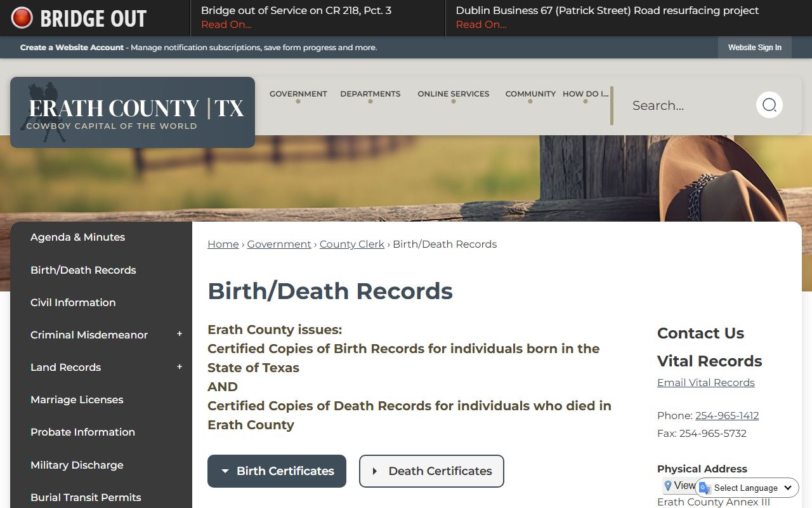This screenshot has height=508, width=812.
Task: Open the How Do I menu
Action: [x=586, y=94]
